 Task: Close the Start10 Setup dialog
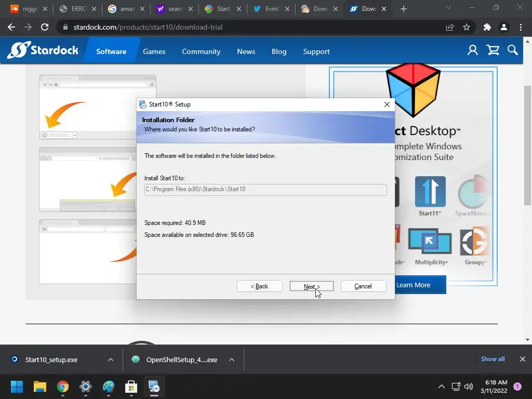point(387,104)
